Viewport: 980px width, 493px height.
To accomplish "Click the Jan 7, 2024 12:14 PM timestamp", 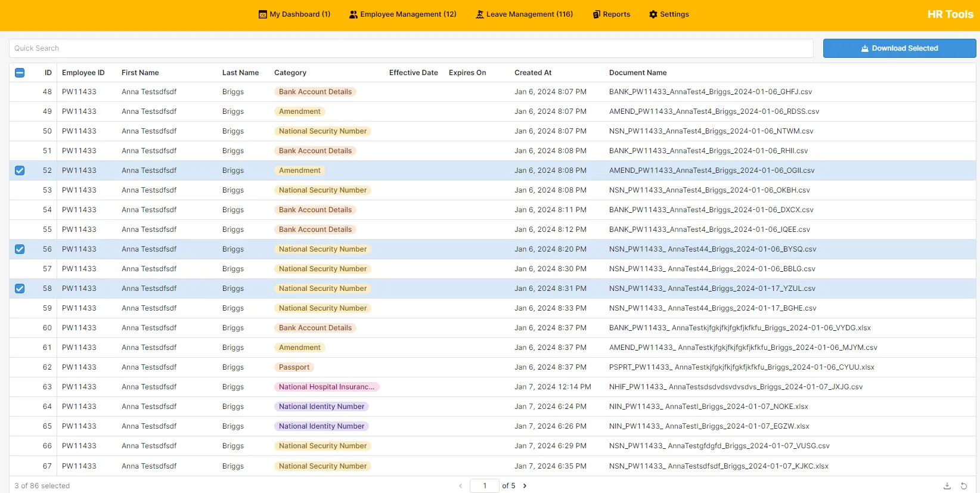I will click(553, 387).
